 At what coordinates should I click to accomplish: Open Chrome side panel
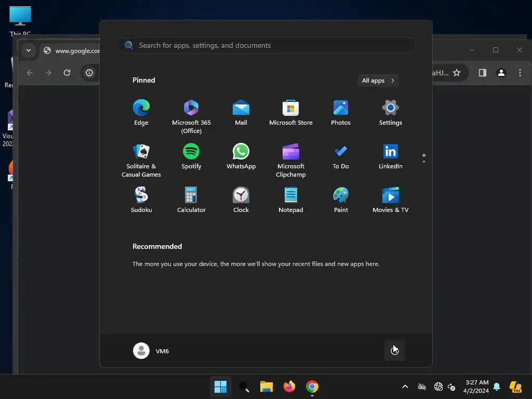483,73
